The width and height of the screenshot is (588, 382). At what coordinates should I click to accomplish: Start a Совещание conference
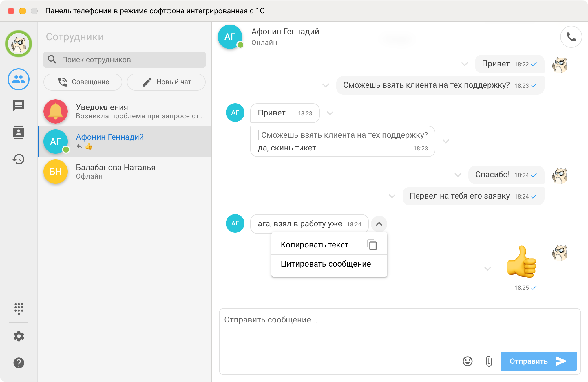pyautogui.click(x=83, y=82)
